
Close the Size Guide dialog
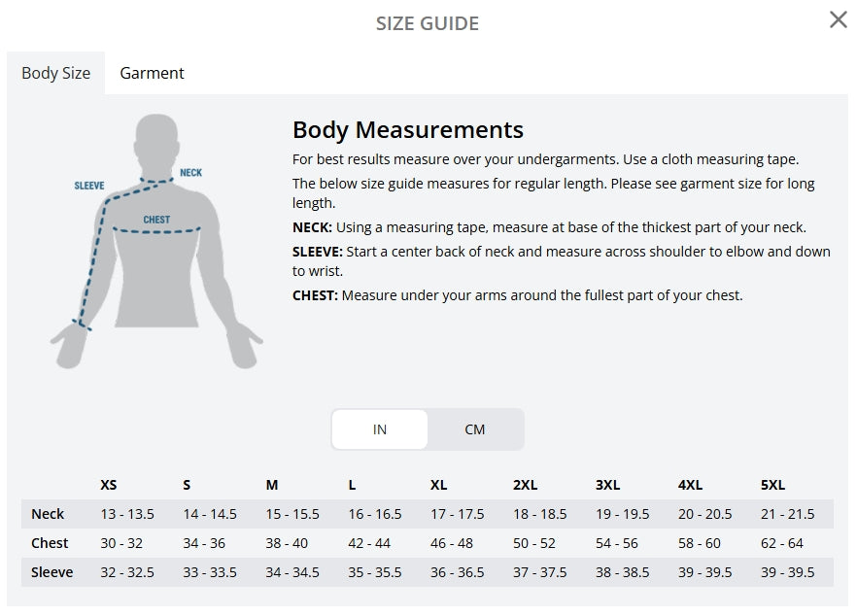pyautogui.click(x=838, y=20)
